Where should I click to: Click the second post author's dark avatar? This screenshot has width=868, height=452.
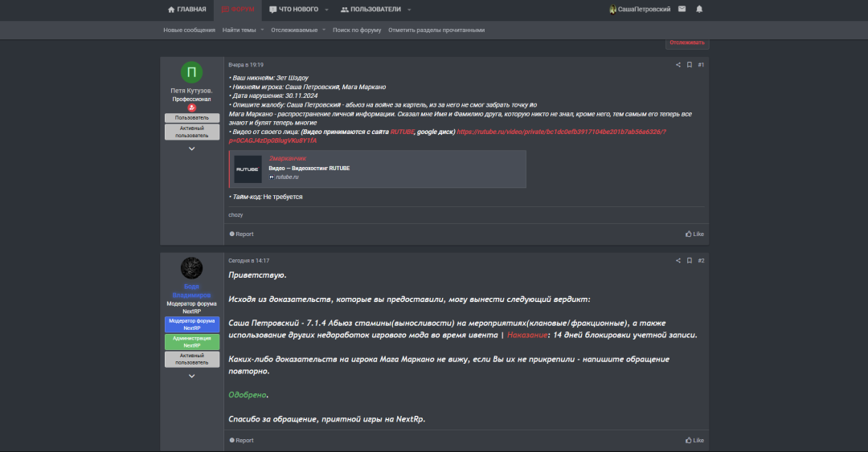tap(191, 268)
